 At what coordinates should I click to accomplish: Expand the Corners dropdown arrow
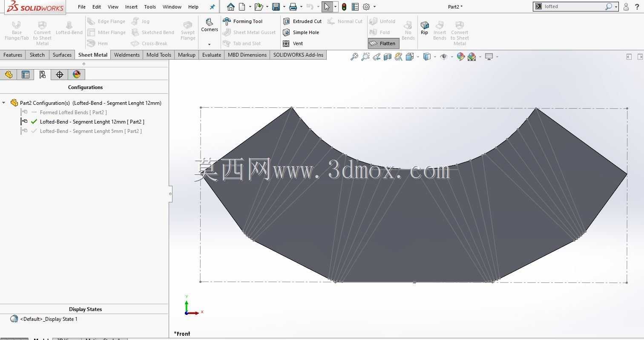click(209, 44)
